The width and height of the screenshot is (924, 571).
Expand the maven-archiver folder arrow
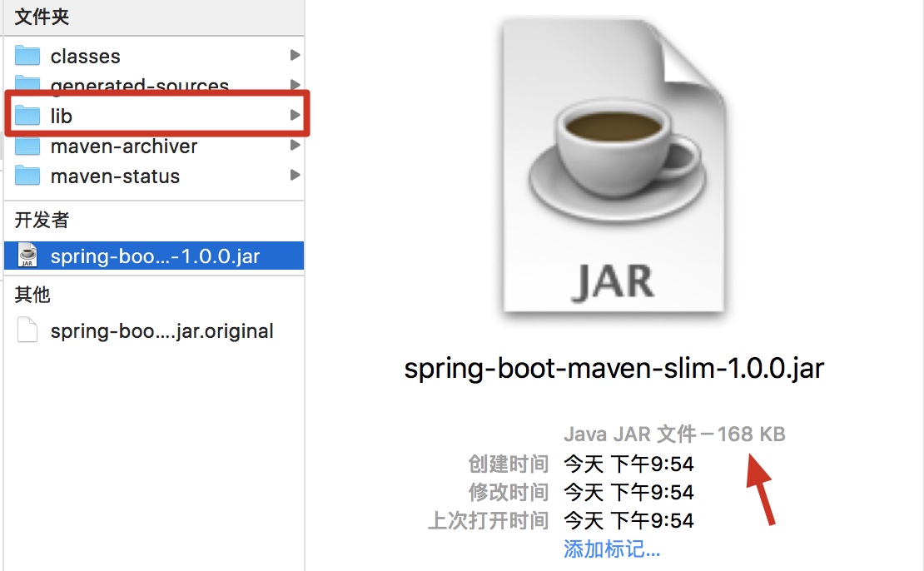pos(295,145)
